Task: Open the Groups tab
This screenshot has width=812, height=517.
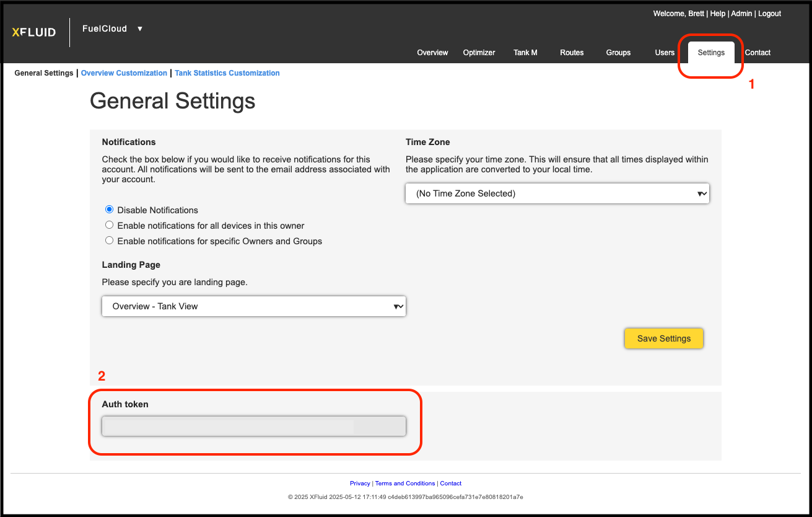Action: (618, 53)
